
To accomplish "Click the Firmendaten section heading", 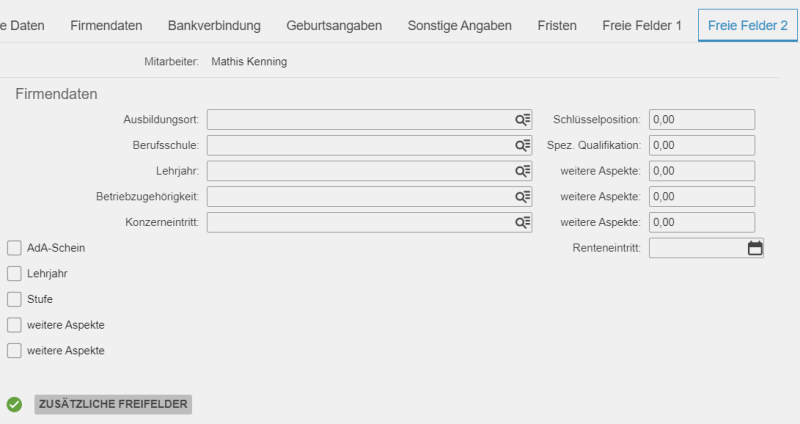I will coord(56,94).
